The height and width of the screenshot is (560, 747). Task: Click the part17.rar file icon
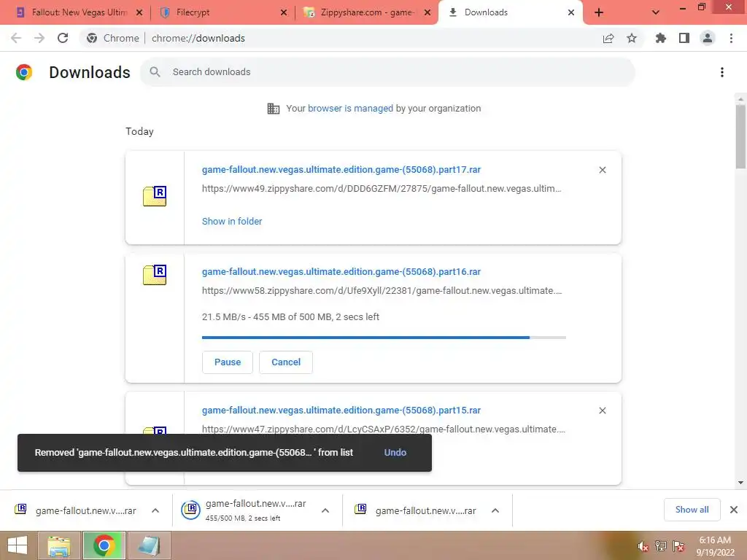(155, 195)
